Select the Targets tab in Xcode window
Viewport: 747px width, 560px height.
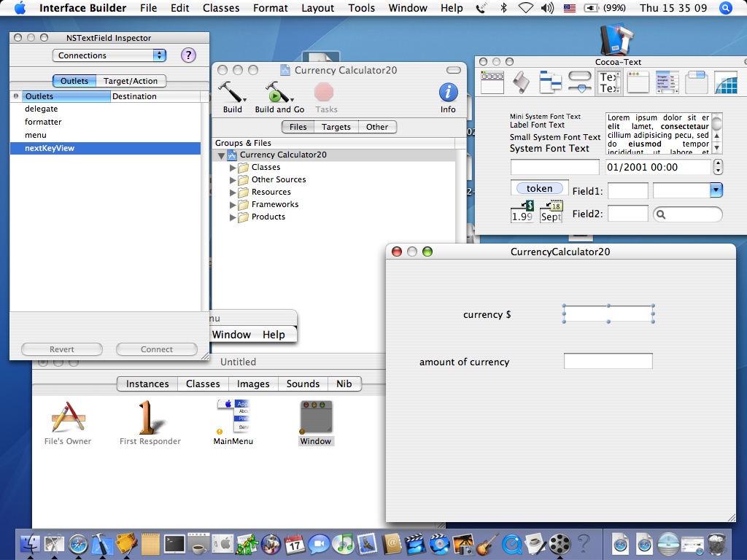(x=336, y=127)
